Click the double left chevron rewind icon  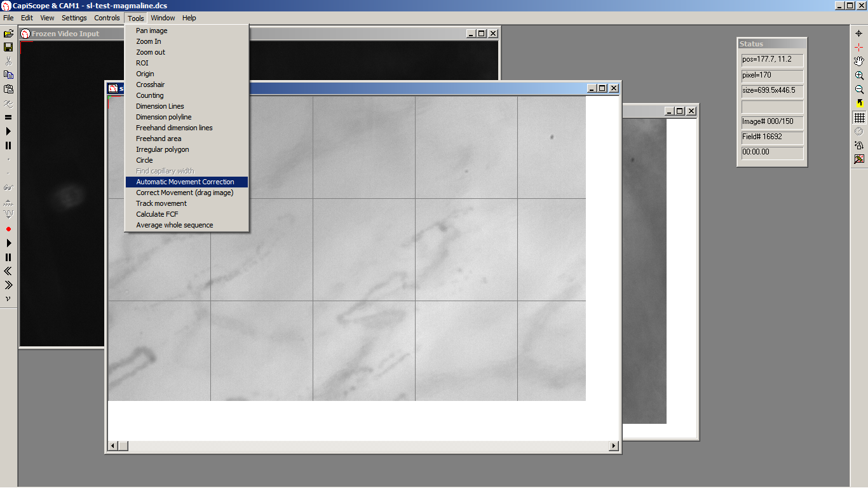pyautogui.click(x=8, y=271)
